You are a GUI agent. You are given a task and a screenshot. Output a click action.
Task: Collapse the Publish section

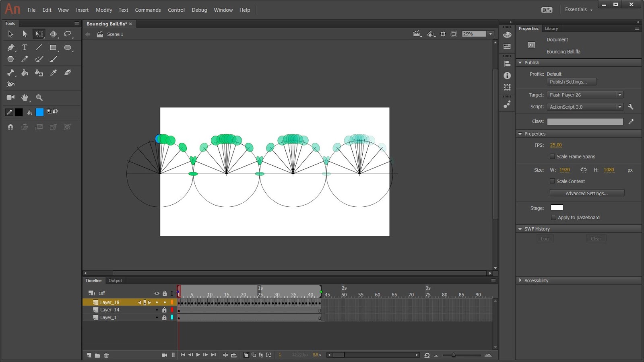(520, 62)
